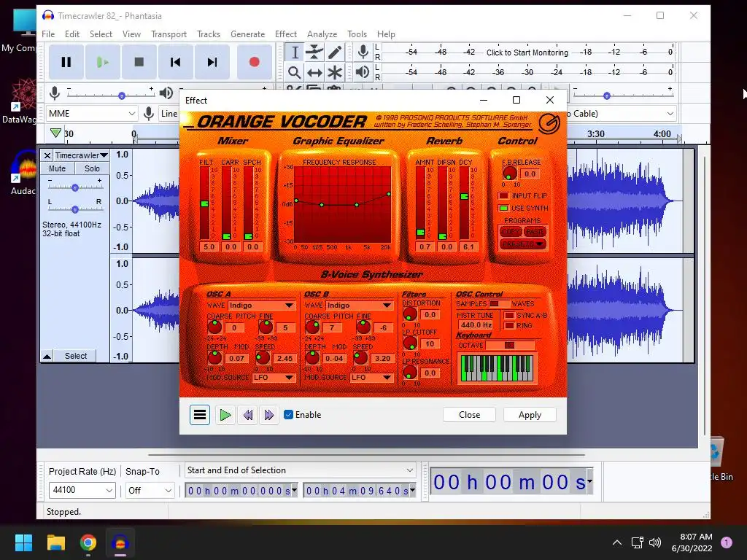Click Skip to End transport button

(x=212, y=62)
